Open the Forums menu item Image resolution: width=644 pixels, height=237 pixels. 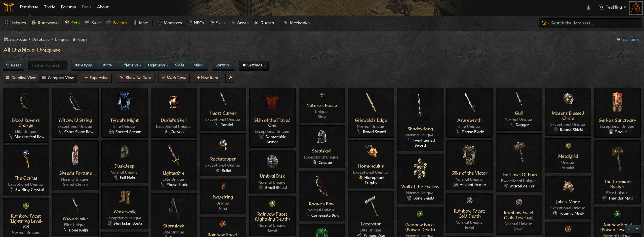click(68, 7)
